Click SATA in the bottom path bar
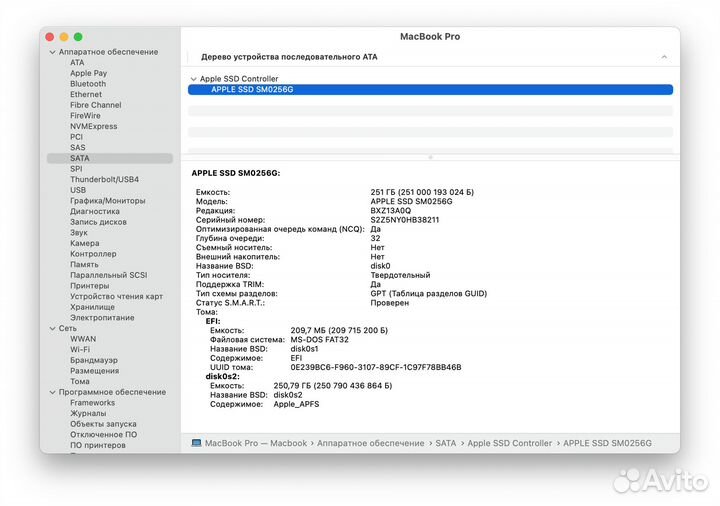Image resolution: width=720 pixels, height=506 pixels. [445, 444]
